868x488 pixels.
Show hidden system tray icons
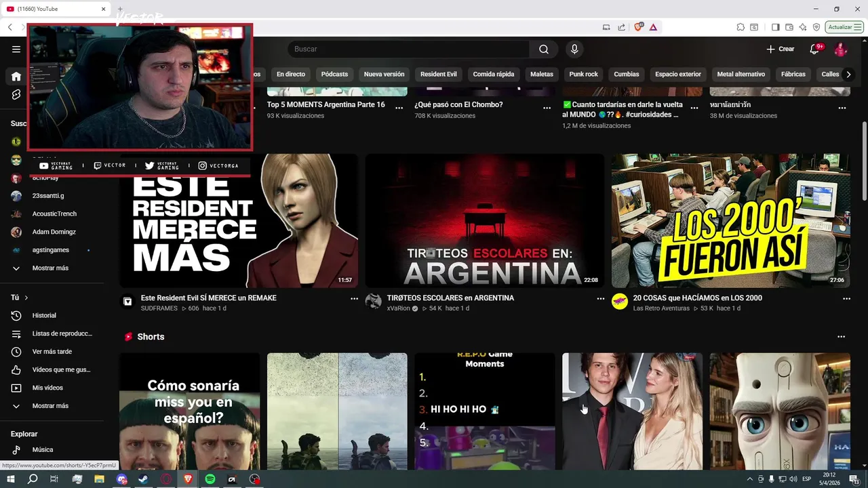pos(749,479)
